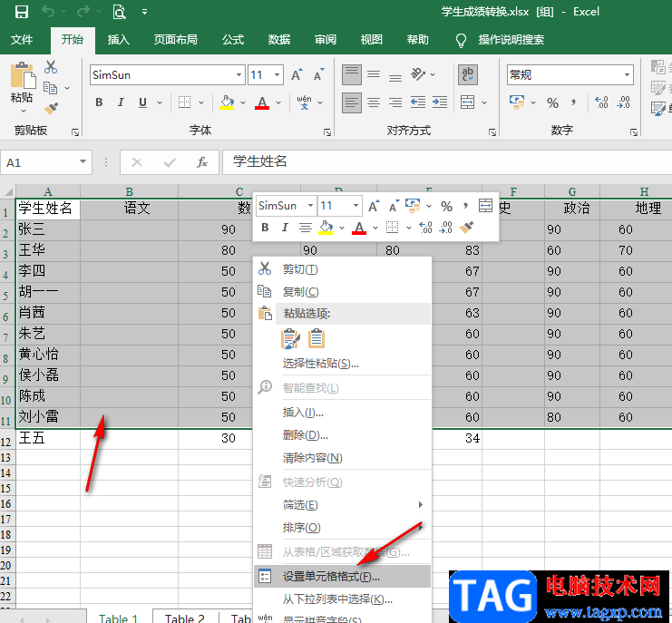Screen dimensions: 672x623
Task: Increase font size in the ribbon
Action: (x=297, y=75)
